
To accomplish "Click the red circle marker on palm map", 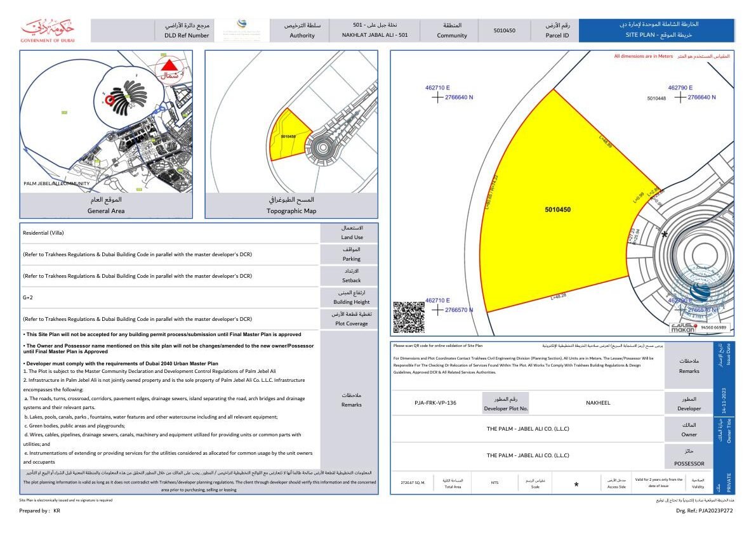I will [111, 100].
